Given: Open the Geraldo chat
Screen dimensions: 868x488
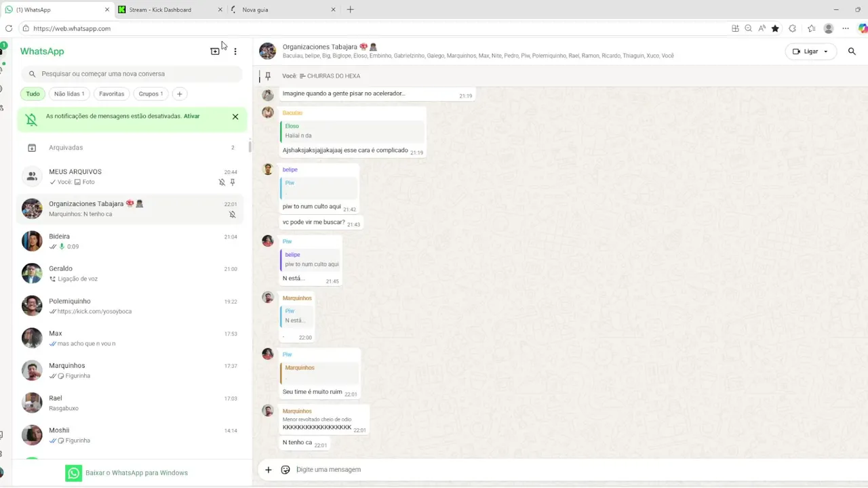Looking at the screenshot, I should point(132,274).
